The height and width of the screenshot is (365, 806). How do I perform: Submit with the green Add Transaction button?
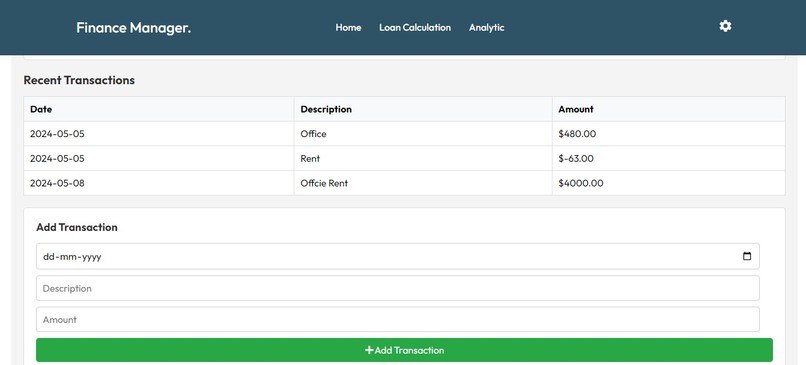pos(404,350)
